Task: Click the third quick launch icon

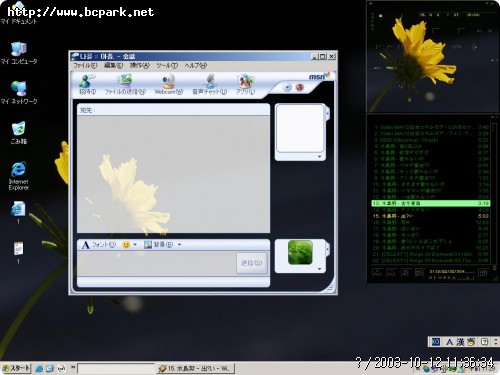Action: pos(61,368)
